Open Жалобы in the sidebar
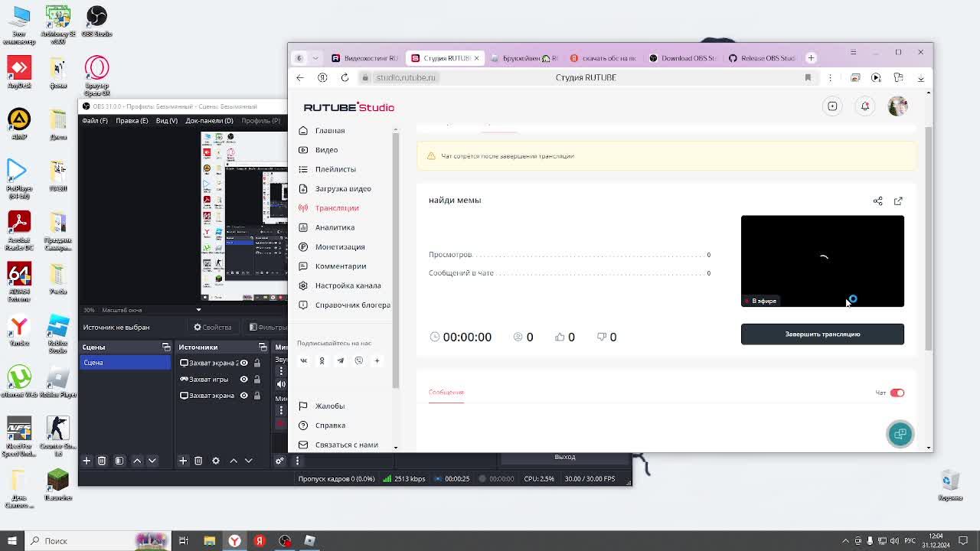 pyautogui.click(x=330, y=406)
